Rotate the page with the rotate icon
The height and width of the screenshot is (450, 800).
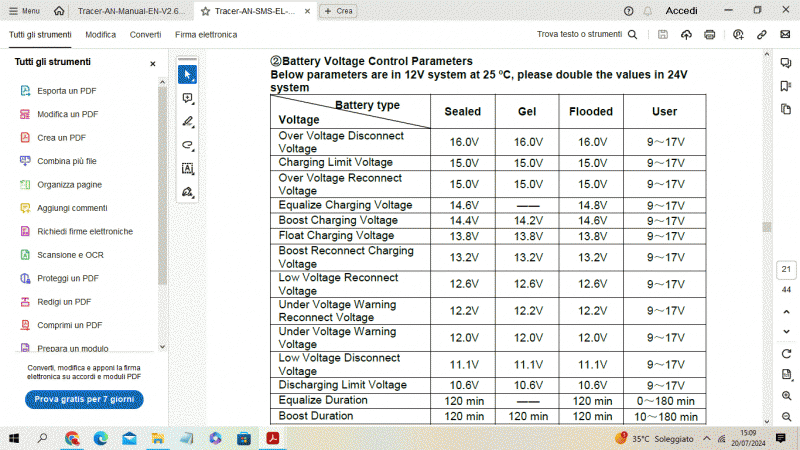[x=786, y=354]
